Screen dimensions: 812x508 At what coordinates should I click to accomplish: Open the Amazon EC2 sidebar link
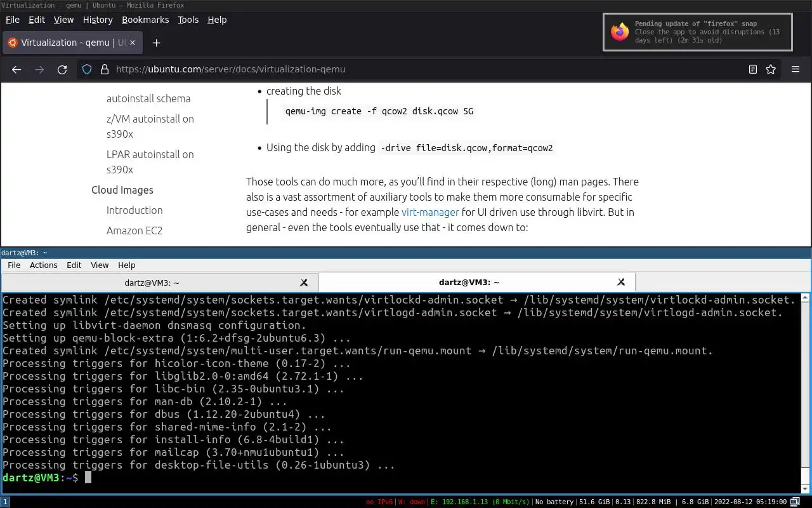click(134, 231)
